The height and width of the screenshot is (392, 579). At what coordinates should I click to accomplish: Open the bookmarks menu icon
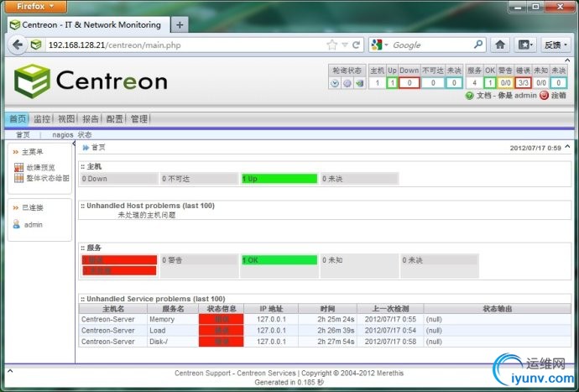(525, 45)
